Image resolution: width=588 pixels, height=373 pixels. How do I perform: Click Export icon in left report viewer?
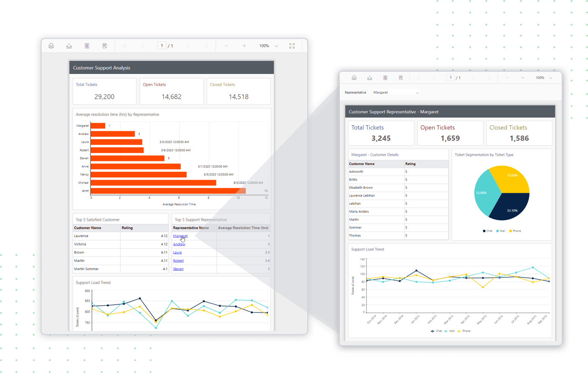(x=69, y=46)
